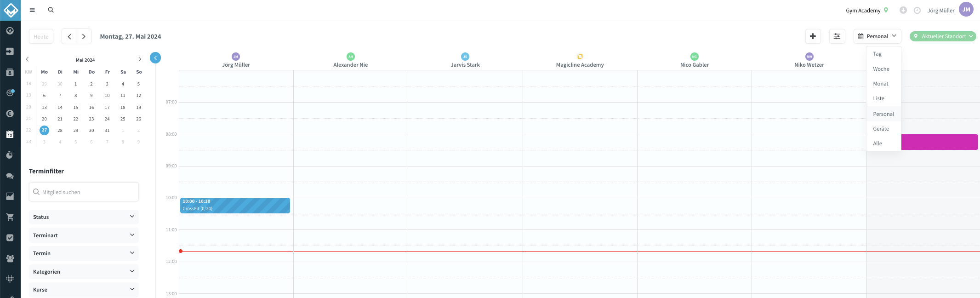
Task: Select Monat view from dropdown
Action: pyautogui.click(x=883, y=84)
